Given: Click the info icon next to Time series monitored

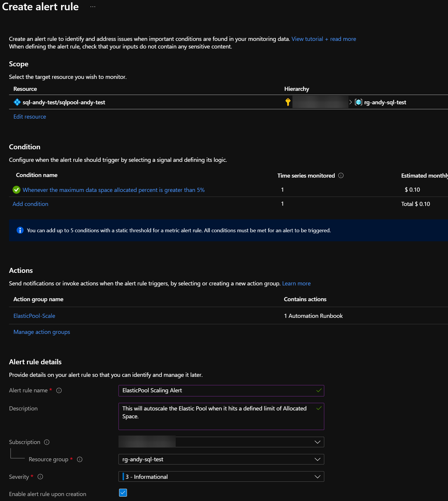Looking at the screenshot, I should 341,176.
